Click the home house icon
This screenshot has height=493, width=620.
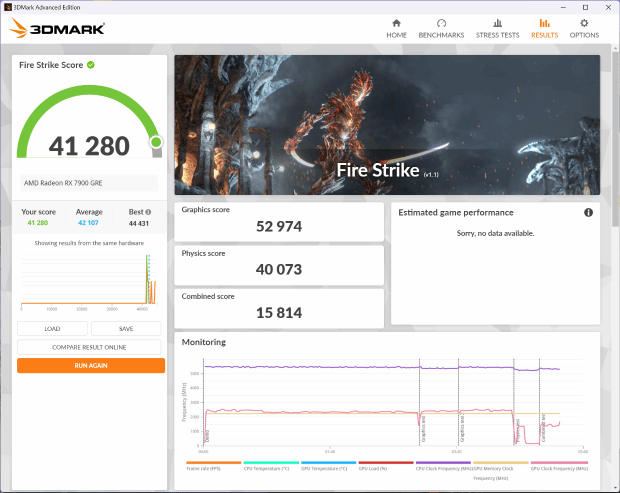(x=396, y=23)
